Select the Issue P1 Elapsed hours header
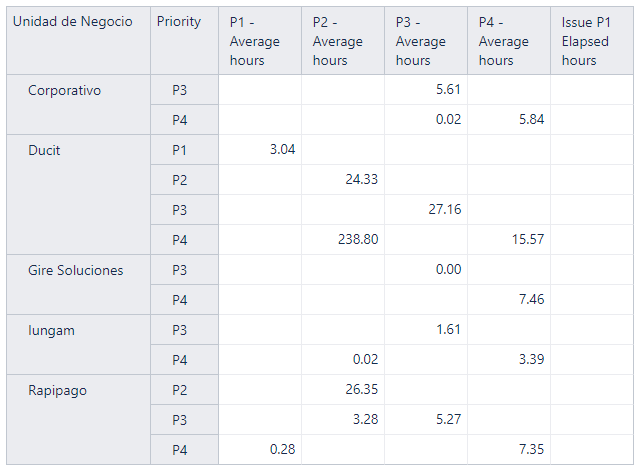This screenshot has width=642, height=472. point(592,41)
